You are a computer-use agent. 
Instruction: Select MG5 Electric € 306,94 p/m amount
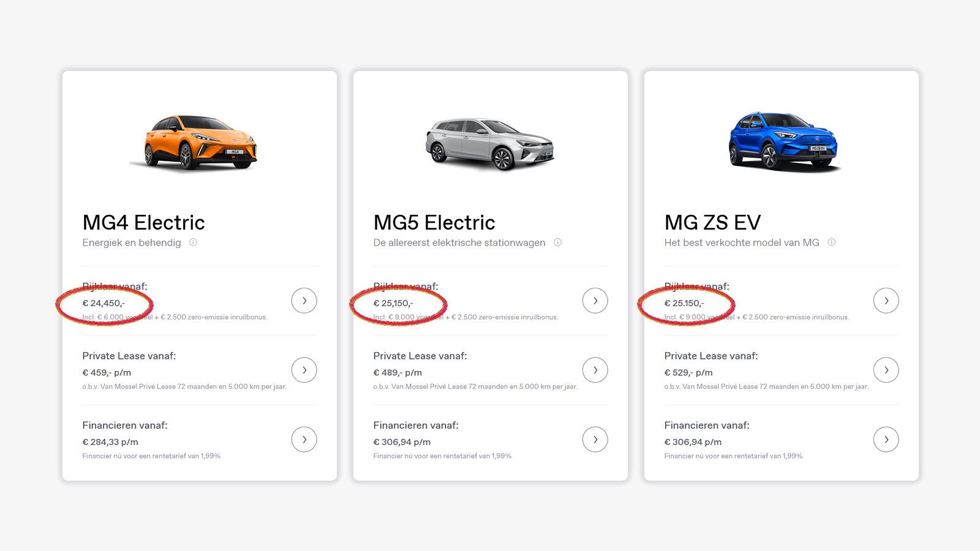pyautogui.click(x=402, y=442)
